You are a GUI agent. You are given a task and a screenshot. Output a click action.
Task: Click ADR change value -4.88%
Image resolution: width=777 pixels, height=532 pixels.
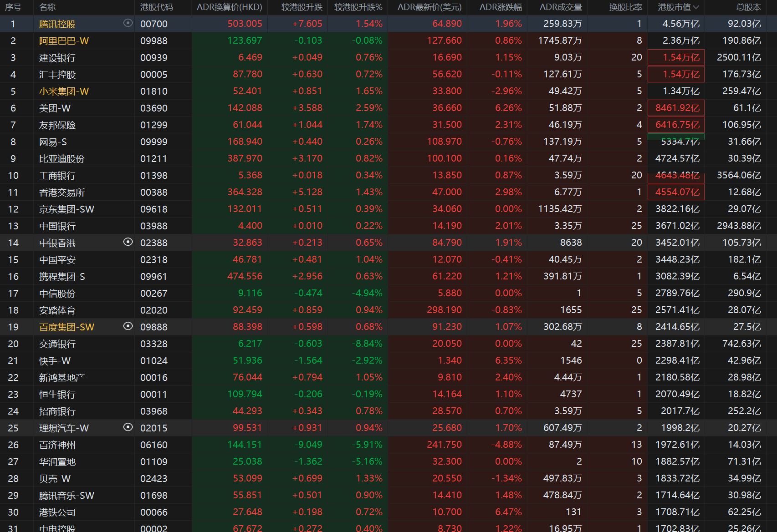pyautogui.click(x=506, y=445)
